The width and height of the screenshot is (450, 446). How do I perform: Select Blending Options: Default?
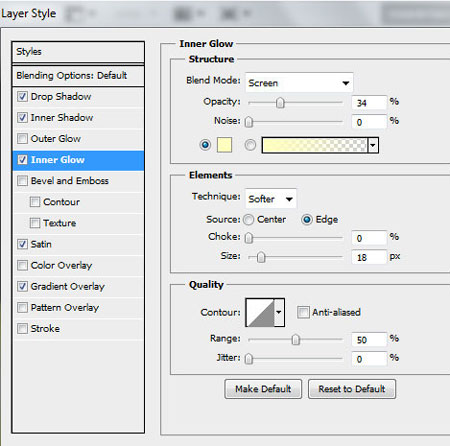click(x=78, y=76)
